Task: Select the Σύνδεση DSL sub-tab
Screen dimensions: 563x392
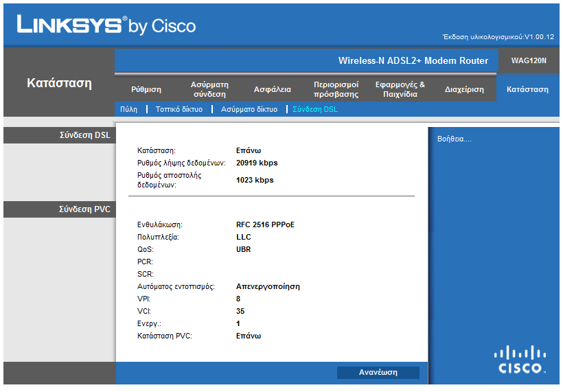Action: click(x=315, y=109)
